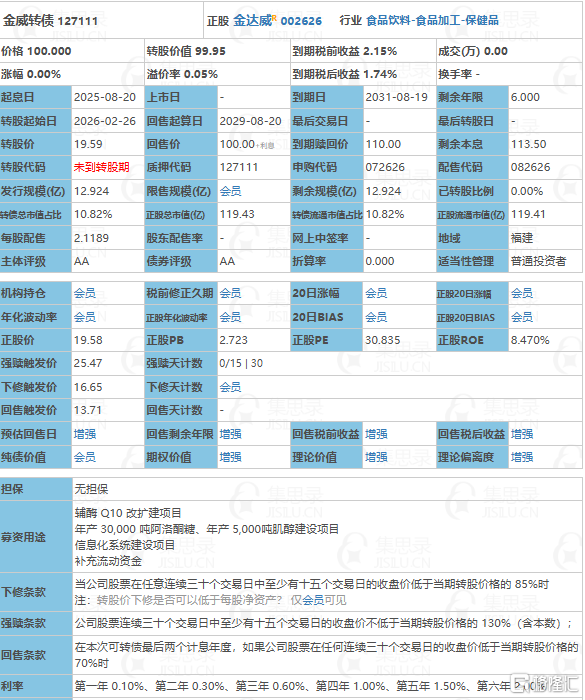585x700 pixels.
Task: Click 会员 link beside 正股年化波动率
Action: click(230, 317)
